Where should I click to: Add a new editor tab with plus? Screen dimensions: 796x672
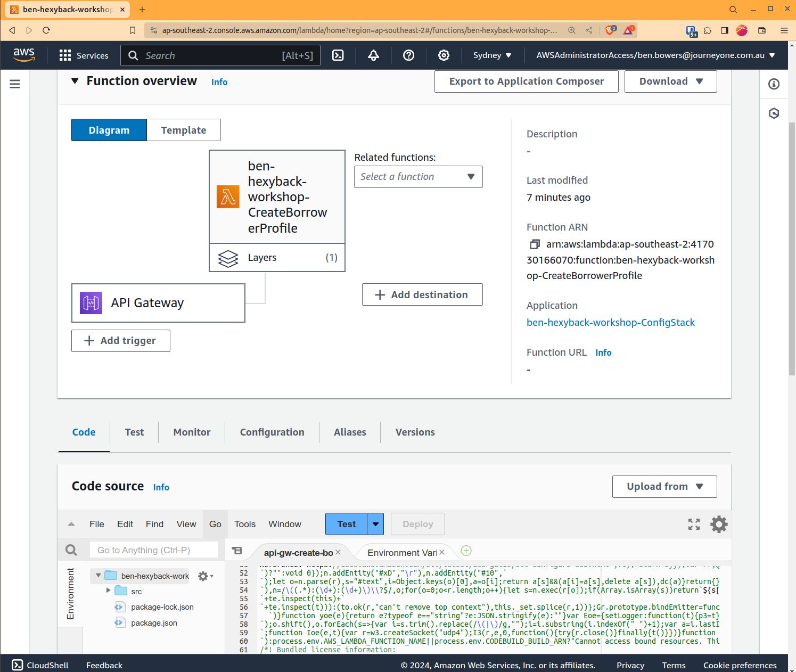[466, 551]
